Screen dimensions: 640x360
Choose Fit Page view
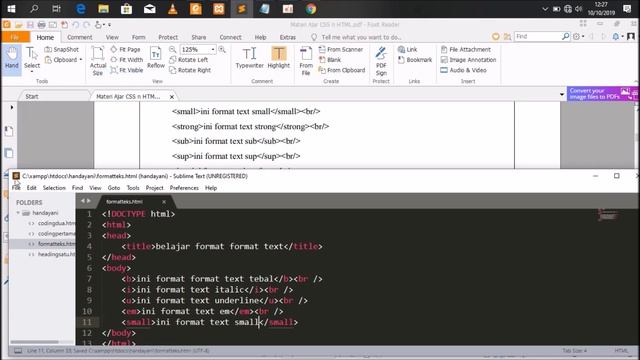(x=126, y=49)
